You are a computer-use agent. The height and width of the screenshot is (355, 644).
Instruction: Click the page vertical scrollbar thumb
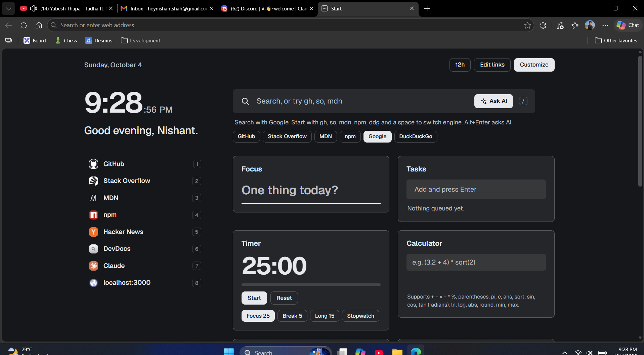(640, 121)
